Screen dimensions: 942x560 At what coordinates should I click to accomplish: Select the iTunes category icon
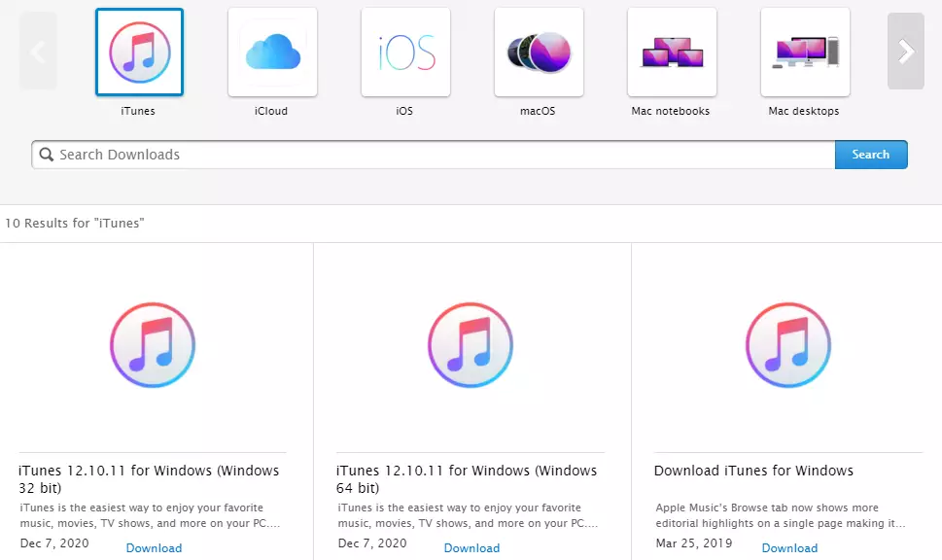coord(138,52)
